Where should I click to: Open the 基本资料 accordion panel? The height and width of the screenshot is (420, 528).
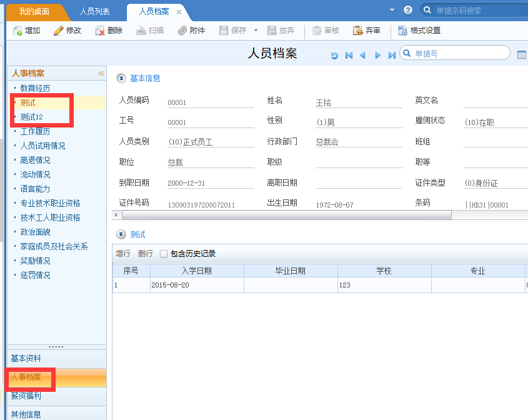(57, 359)
